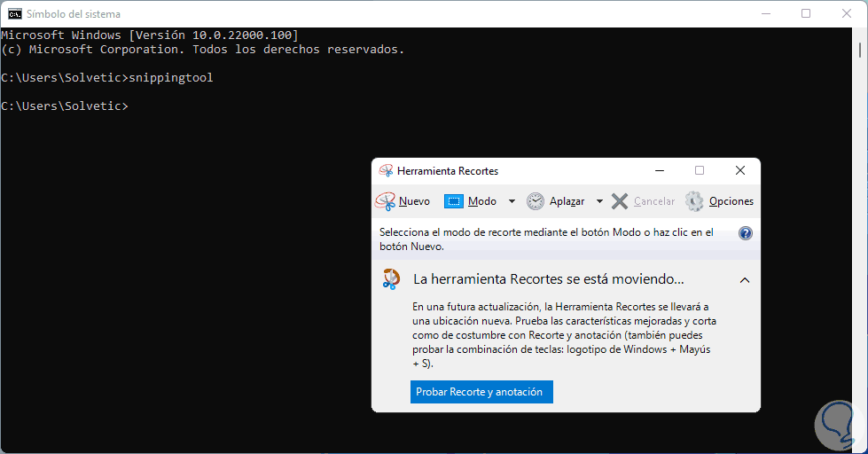Maximize the Herramienta Recortes window

pyautogui.click(x=700, y=170)
